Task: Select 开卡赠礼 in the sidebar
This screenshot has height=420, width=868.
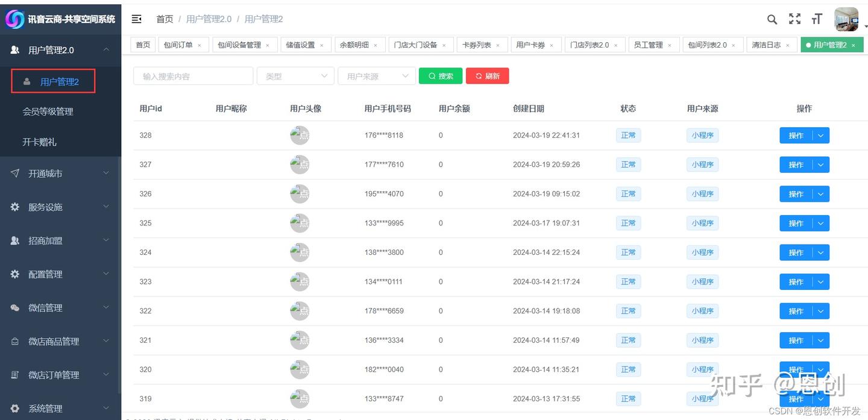Action: [40, 142]
